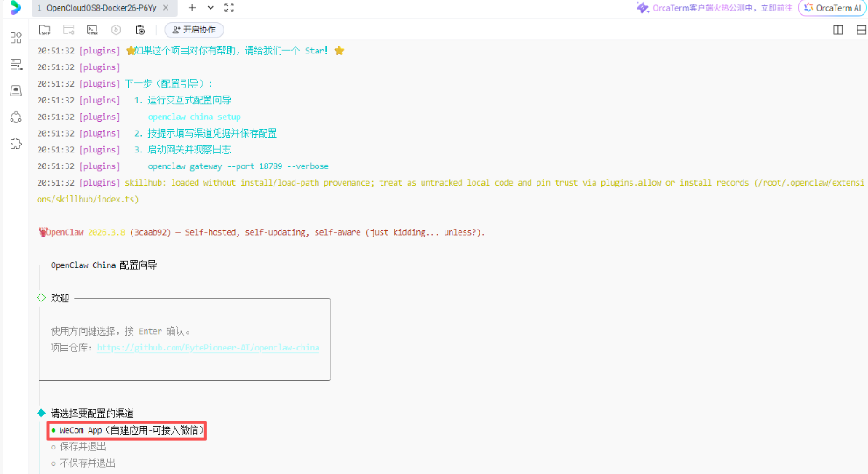Open the server list sidebar icon

pos(16,64)
